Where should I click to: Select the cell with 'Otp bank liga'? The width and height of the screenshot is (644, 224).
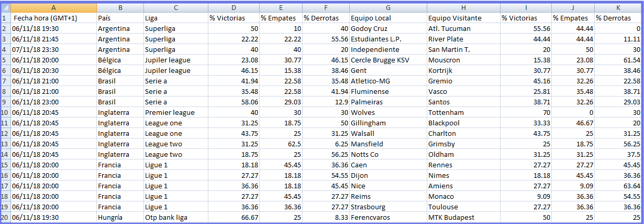click(175, 217)
